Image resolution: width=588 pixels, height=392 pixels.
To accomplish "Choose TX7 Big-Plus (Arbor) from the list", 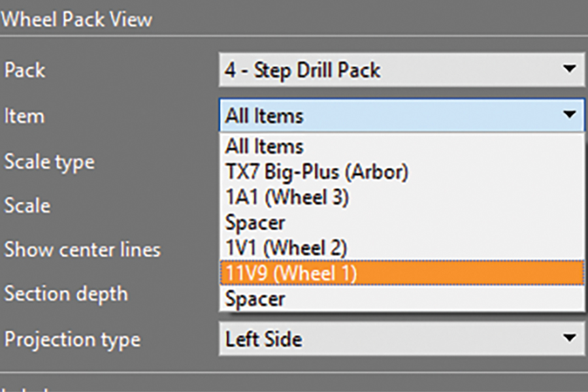I will [x=317, y=172].
